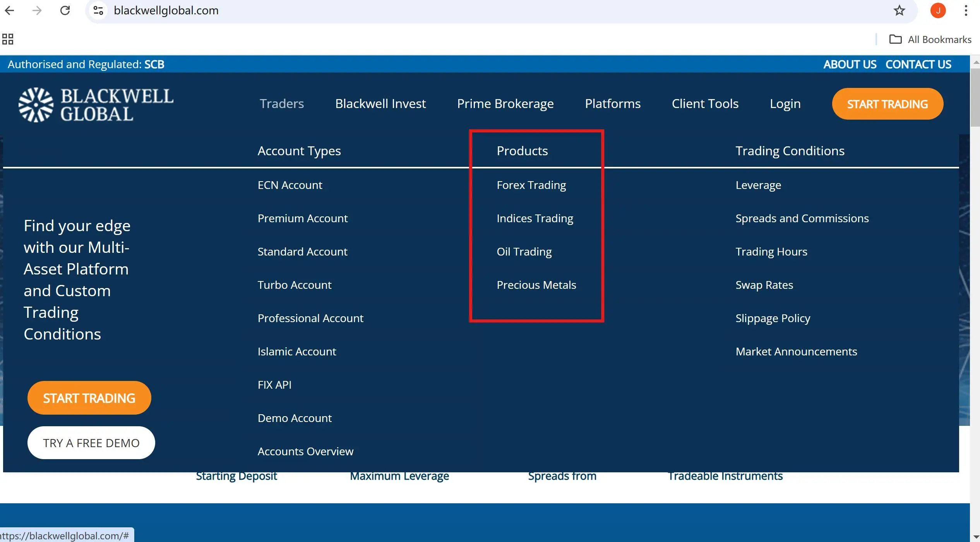Viewport: 980px width, 542px height.
Task: Open the Chrome profile avatar J
Action: tap(938, 10)
